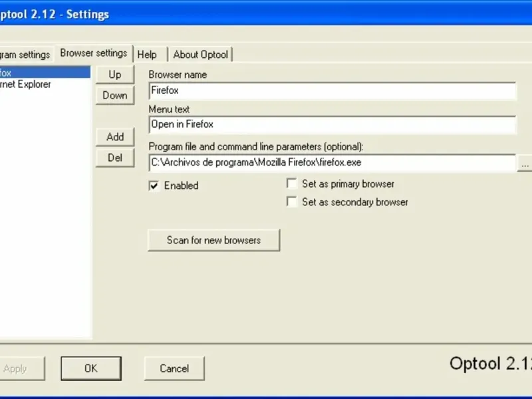Select the Browser settings tab
Image resolution: width=532 pixels, height=399 pixels.
94,53
